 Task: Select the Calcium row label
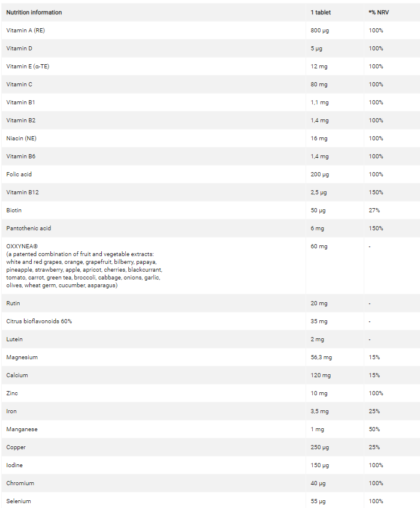click(17, 375)
